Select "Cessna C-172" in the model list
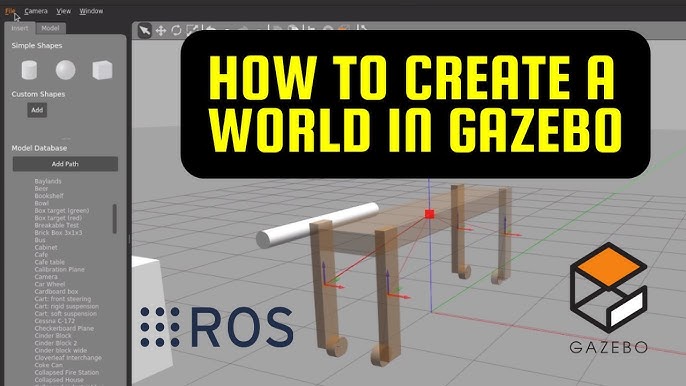 [55, 321]
